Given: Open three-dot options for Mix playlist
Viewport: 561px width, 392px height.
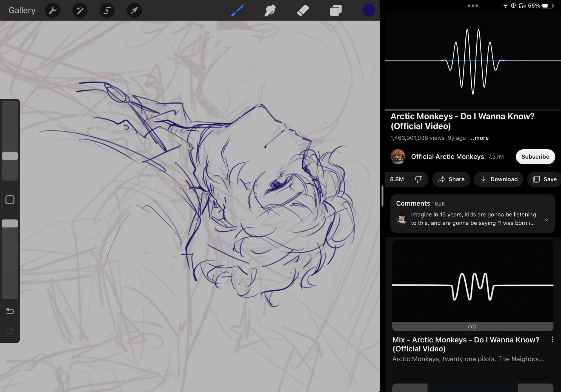Looking at the screenshot, I should click(x=552, y=339).
